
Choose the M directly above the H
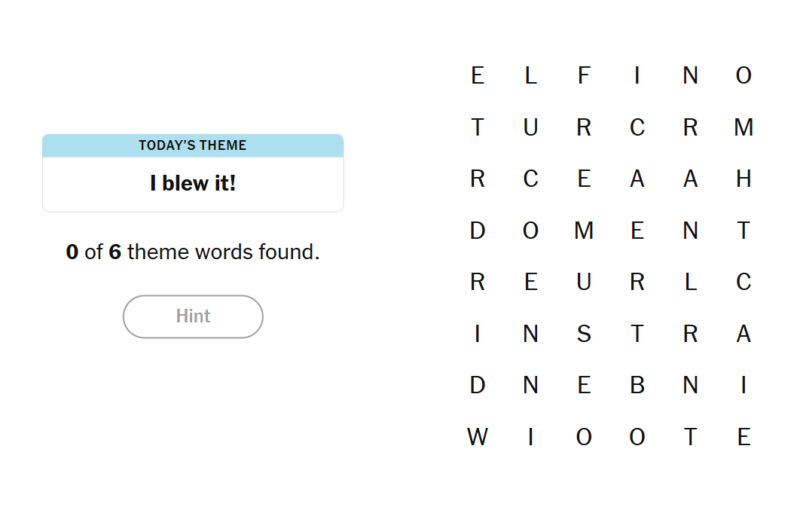[743, 128]
